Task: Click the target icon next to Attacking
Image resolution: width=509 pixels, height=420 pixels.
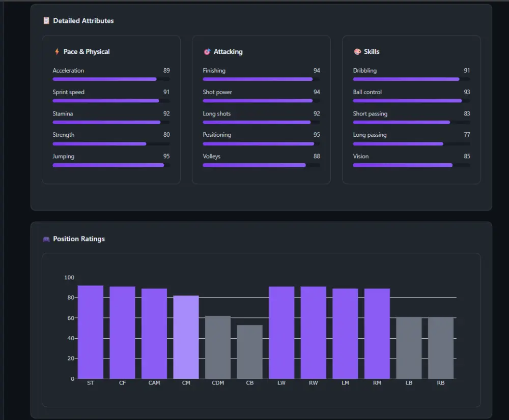Action: [x=207, y=51]
